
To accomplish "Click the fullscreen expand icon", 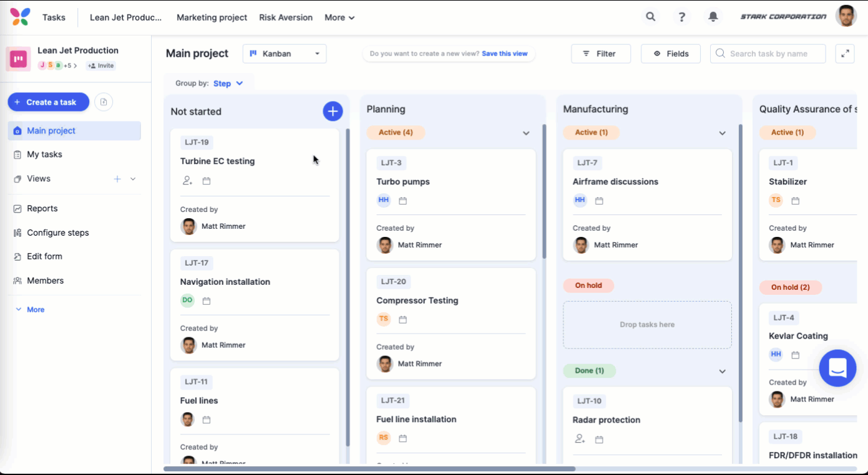I will click(x=845, y=54).
